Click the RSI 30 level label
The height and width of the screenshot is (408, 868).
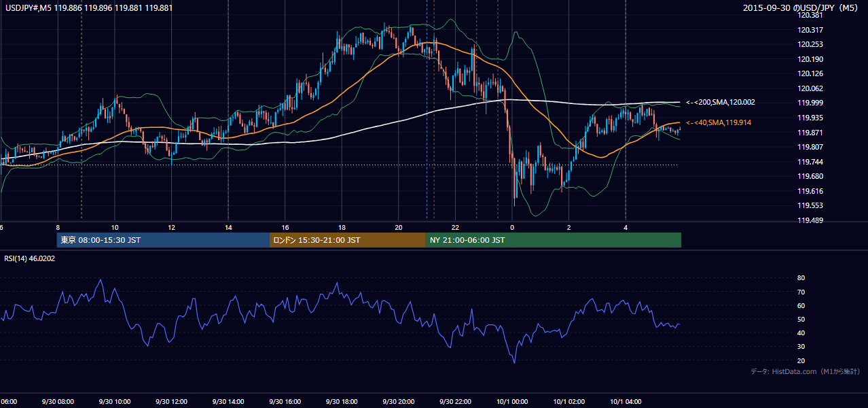tap(801, 346)
